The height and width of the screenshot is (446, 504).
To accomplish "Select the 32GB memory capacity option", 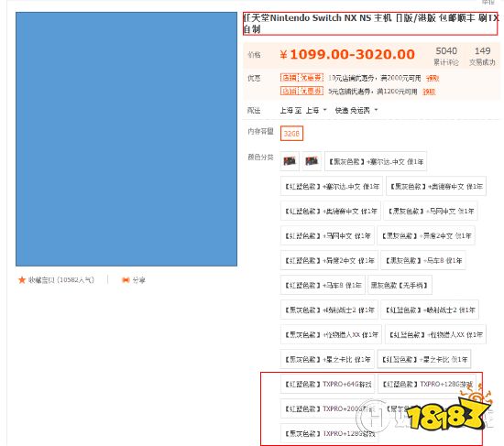I will 291,134.
